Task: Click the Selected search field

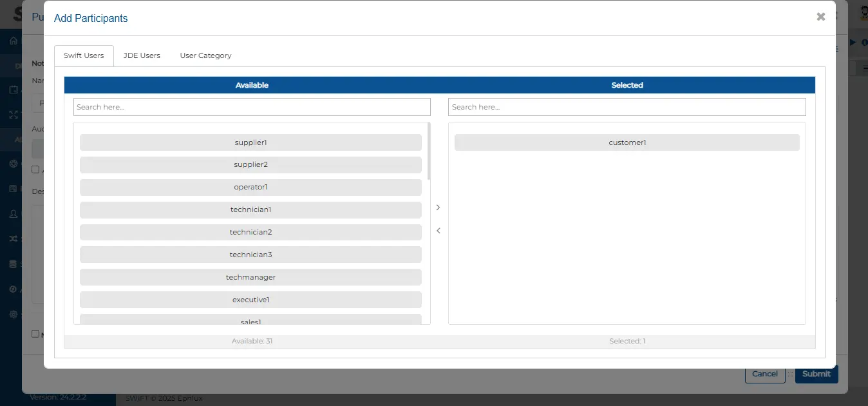Action: (627, 107)
